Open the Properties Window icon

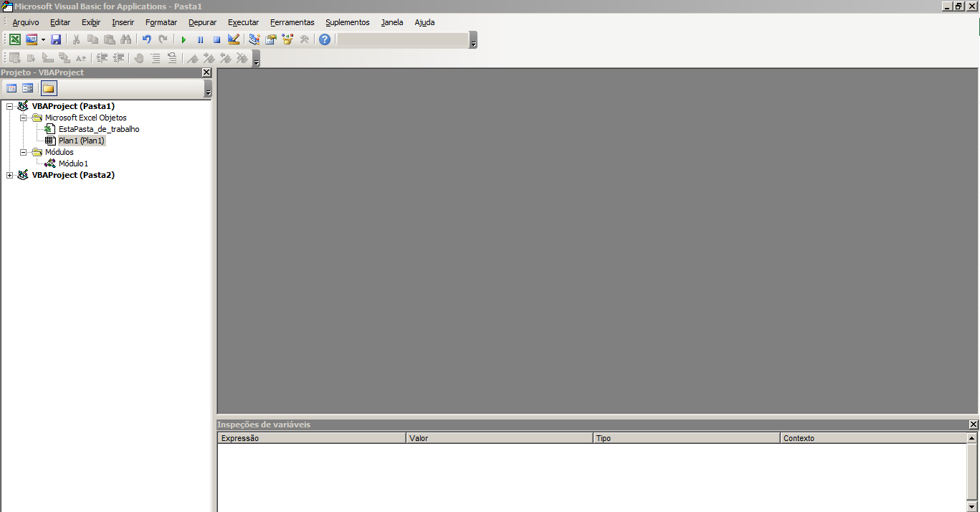[x=271, y=39]
